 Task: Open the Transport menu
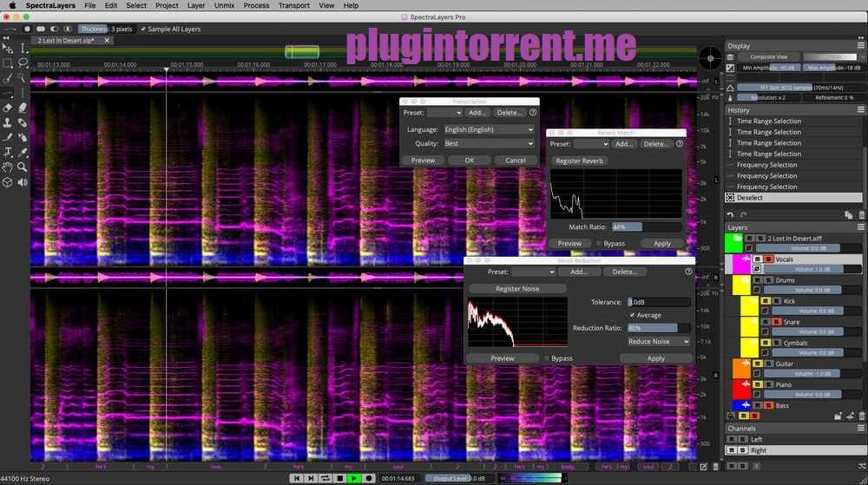point(294,5)
